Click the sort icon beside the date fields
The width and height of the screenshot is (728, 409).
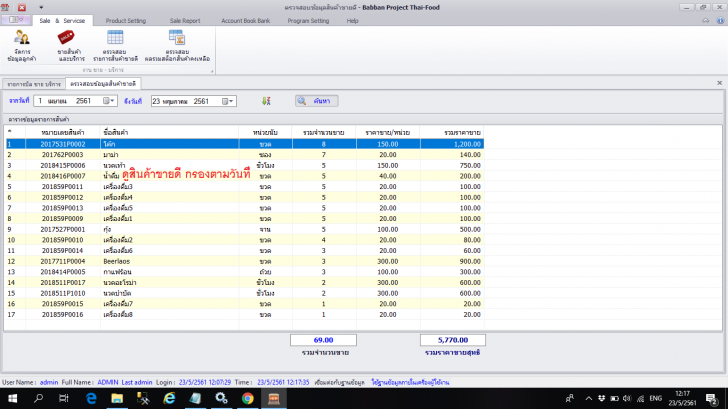click(266, 101)
